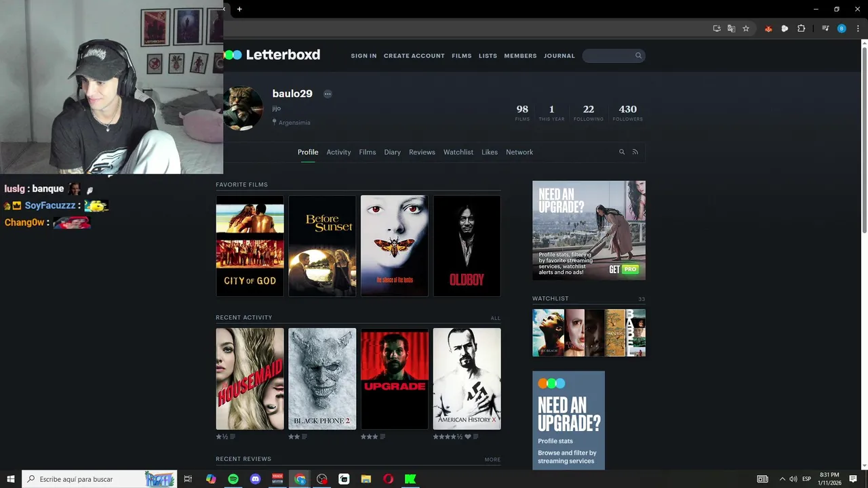This screenshot has height=488, width=868.
Task: Click the 98 films count
Action: [x=522, y=113]
